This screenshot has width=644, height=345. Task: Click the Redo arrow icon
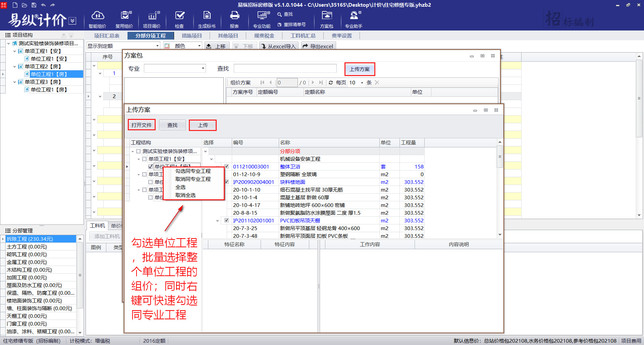pos(52,5)
